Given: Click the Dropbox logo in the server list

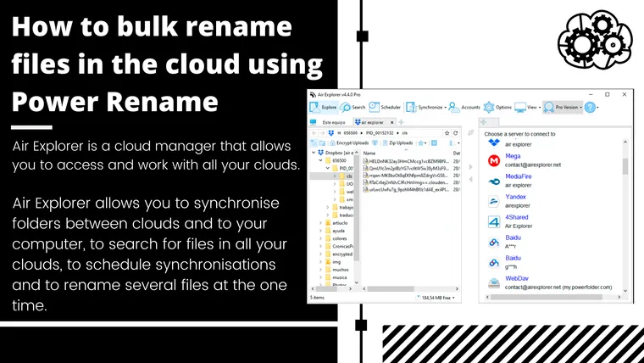Looking at the screenshot, I should pos(494,142).
